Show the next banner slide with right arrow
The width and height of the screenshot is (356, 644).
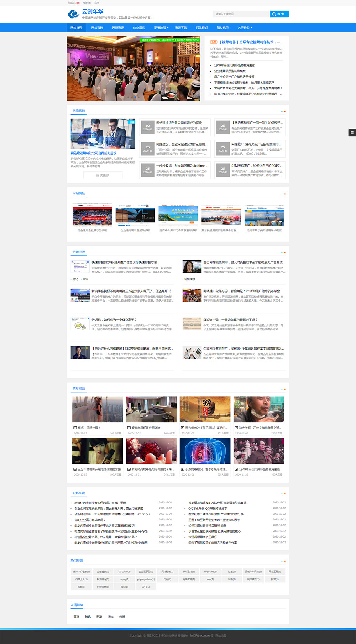[x=193, y=70]
